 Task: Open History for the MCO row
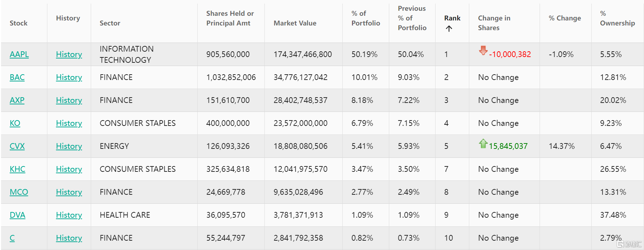69,192
